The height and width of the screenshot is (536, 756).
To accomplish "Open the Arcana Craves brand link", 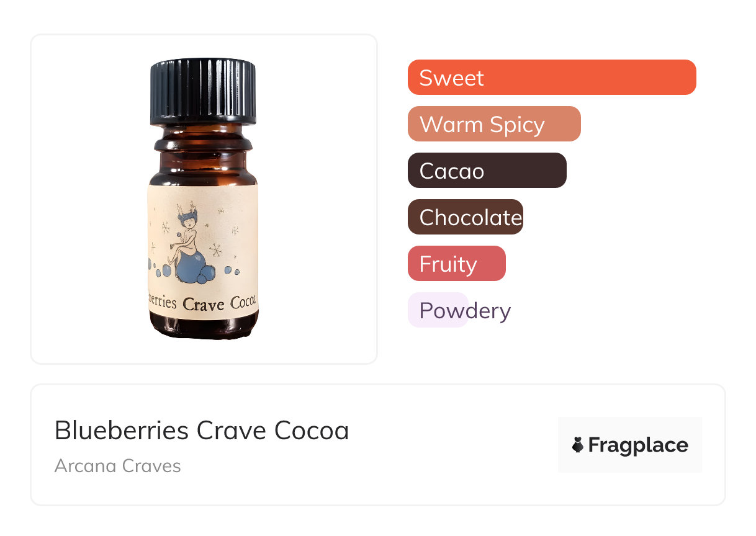I will (117, 466).
